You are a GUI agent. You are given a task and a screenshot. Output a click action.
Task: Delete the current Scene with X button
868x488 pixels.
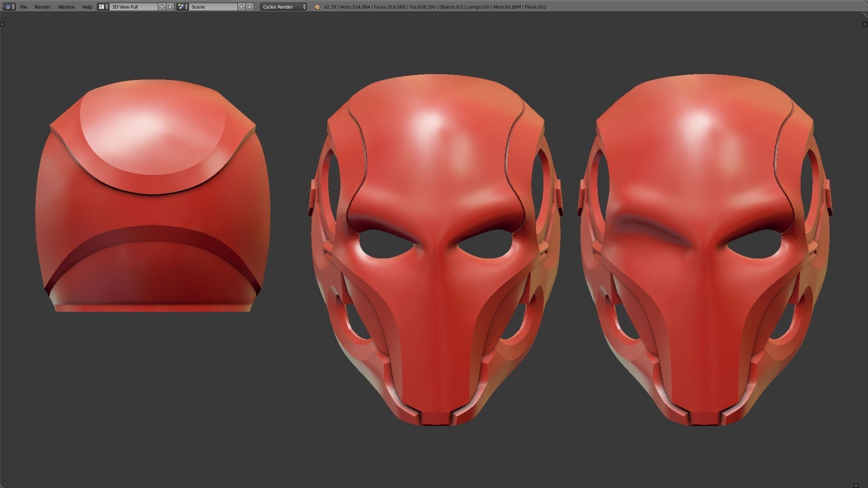point(250,7)
